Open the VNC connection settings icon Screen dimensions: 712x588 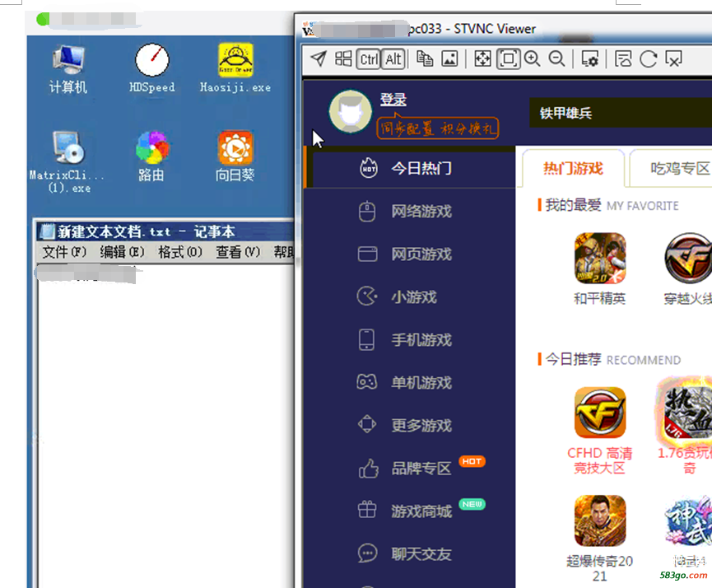[589, 58]
